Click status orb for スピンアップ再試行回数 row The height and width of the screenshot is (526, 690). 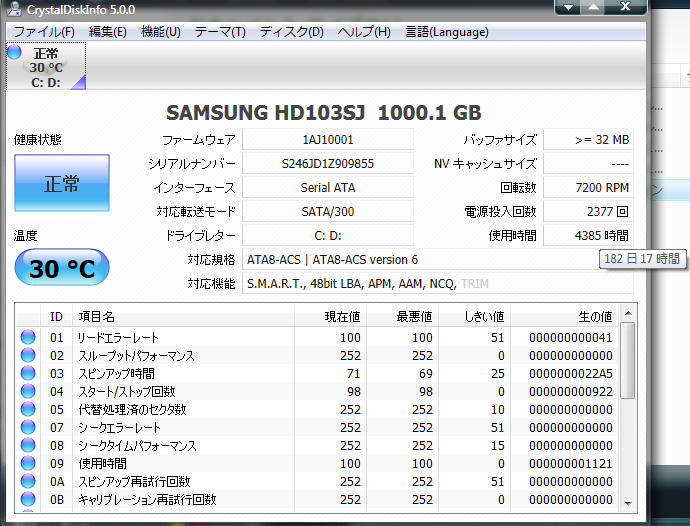coord(28,482)
